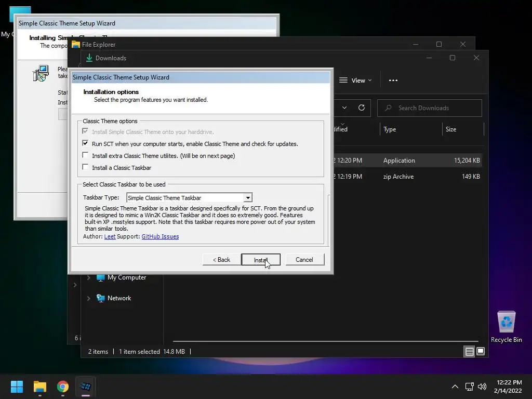
Task: Click the Search Downloads field
Action: 429,108
